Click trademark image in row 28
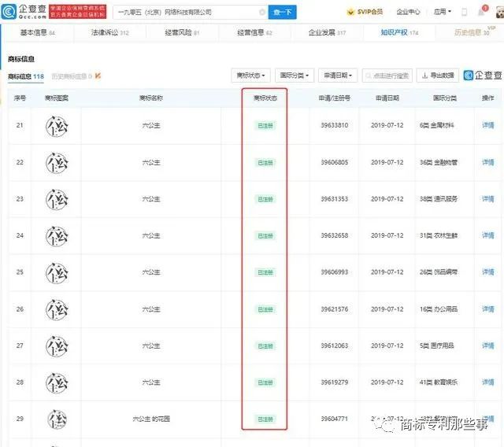The image size is (504, 447). point(57,382)
